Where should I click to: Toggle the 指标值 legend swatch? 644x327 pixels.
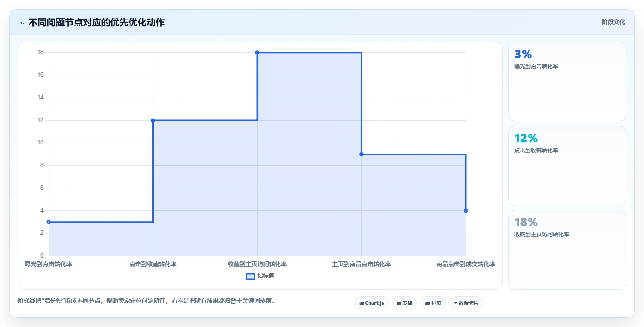coord(250,276)
